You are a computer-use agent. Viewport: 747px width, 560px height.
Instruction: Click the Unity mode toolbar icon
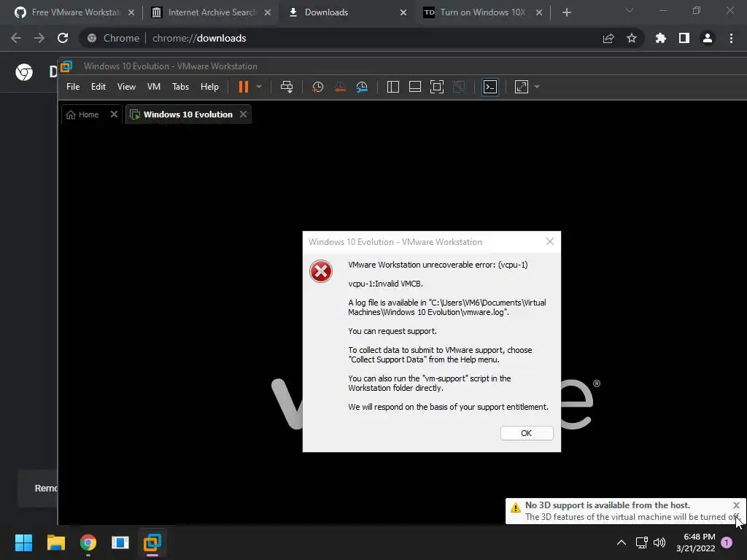(459, 87)
